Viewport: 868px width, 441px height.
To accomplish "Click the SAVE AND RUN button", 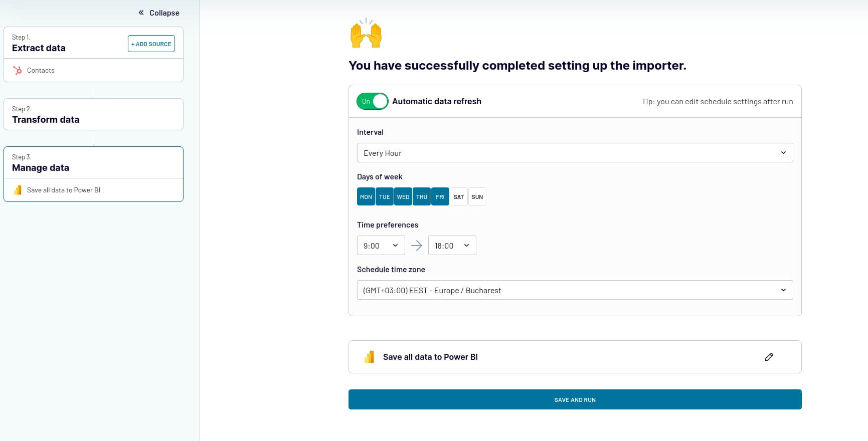I will coord(575,399).
